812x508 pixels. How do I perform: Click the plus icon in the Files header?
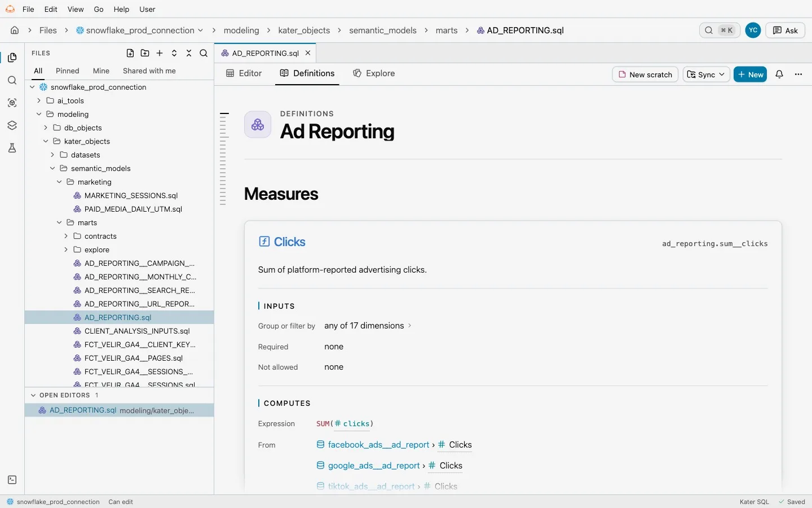pos(160,53)
